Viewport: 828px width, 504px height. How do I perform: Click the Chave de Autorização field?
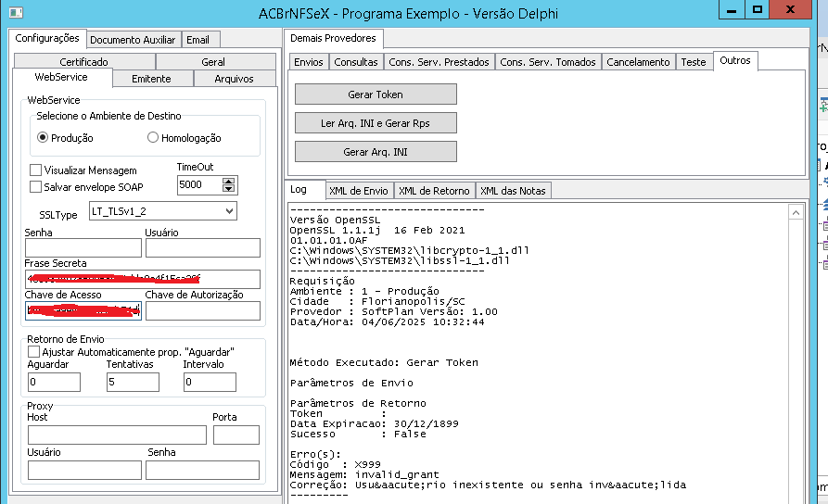pyautogui.click(x=203, y=310)
